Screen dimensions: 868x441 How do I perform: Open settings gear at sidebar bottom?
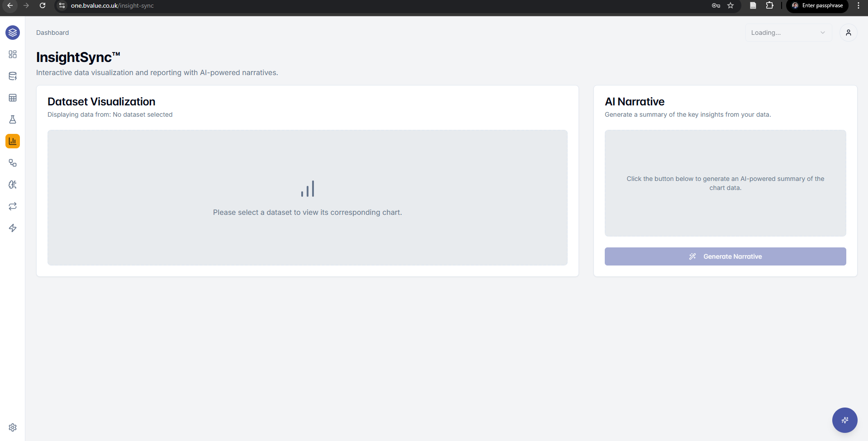click(13, 427)
